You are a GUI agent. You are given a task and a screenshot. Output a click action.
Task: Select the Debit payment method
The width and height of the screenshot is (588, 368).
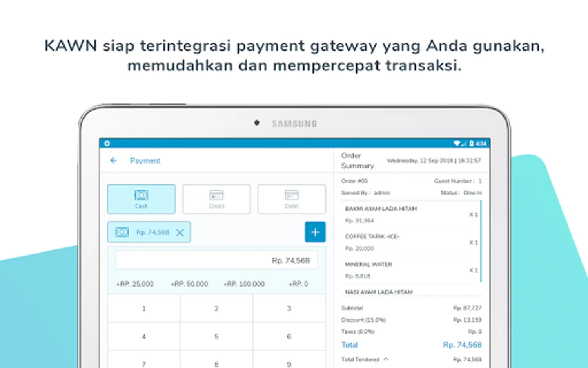[x=292, y=199]
